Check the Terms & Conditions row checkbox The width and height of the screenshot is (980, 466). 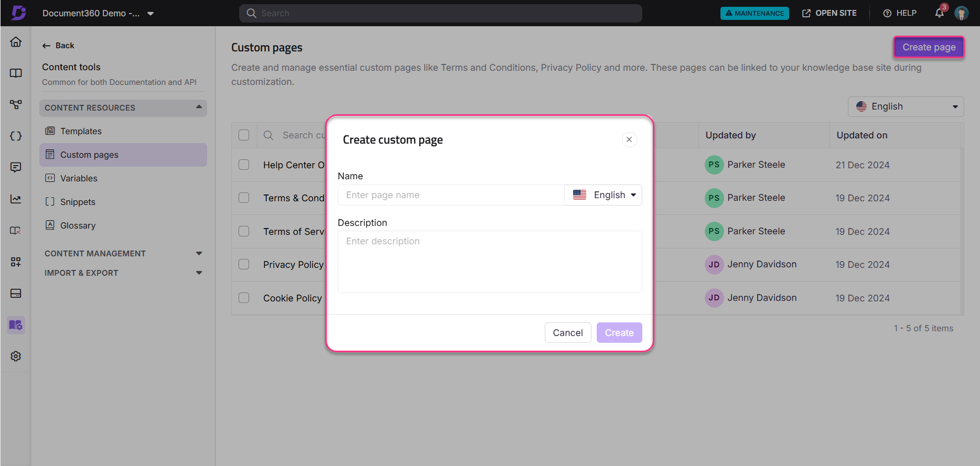[x=244, y=198]
